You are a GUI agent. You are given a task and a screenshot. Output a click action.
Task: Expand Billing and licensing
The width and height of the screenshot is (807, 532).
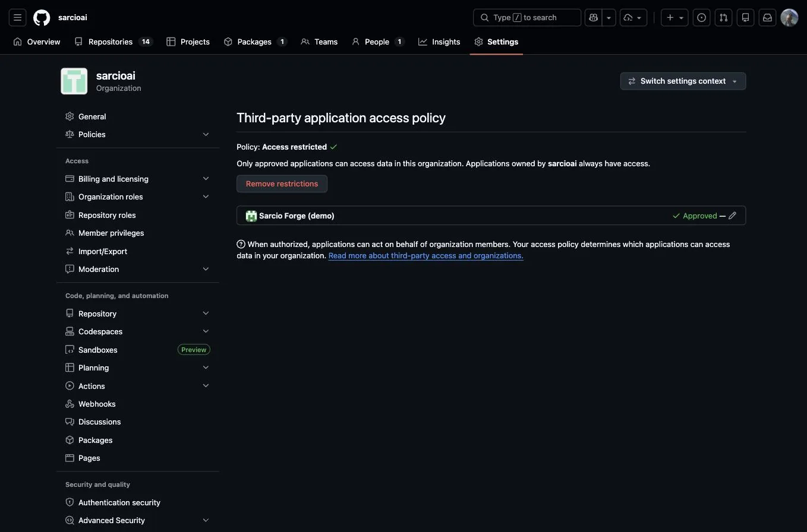[x=137, y=179]
